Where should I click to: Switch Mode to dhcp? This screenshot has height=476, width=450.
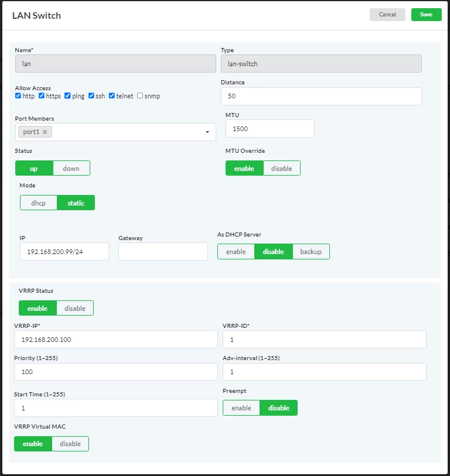pyautogui.click(x=39, y=203)
